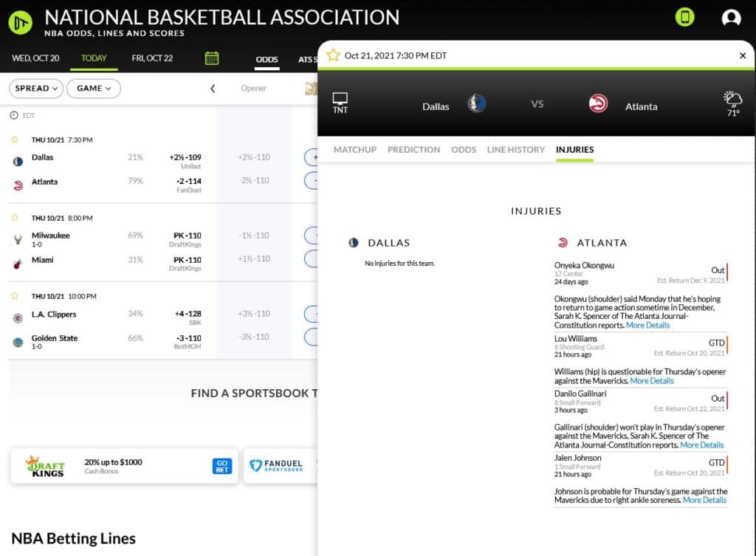Select player name Jalen Johnson
The image size is (756, 556).
coord(577,458)
